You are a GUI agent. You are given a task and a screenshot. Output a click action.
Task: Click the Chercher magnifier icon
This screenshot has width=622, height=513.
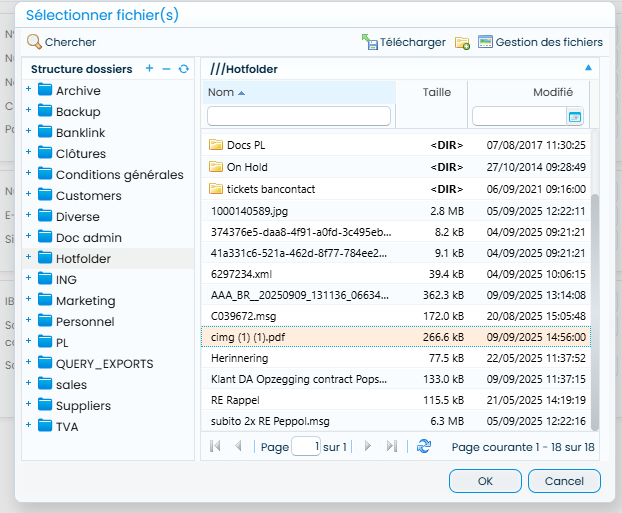tap(34, 42)
